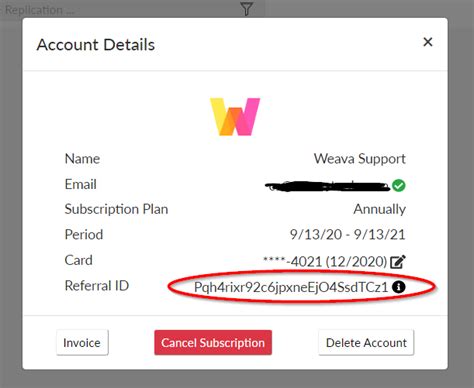This screenshot has height=388, width=474.
Task: Click the Weava W logo
Action: [x=235, y=117]
